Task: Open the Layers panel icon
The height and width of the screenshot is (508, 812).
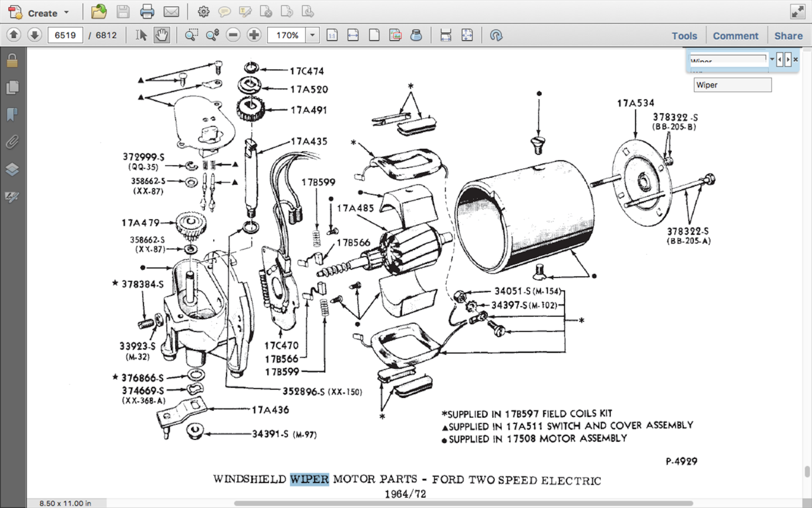Action: tap(12, 169)
